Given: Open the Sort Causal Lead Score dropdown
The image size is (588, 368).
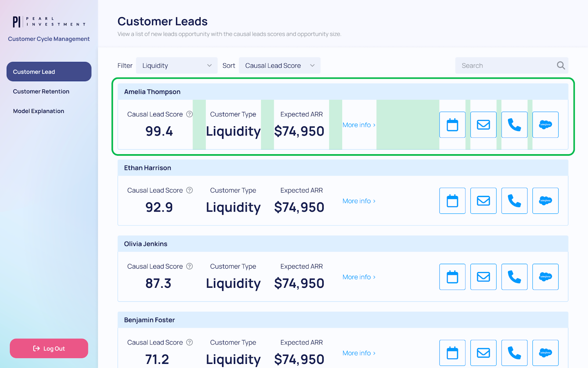Looking at the screenshot, I should (x=280, y=66).
